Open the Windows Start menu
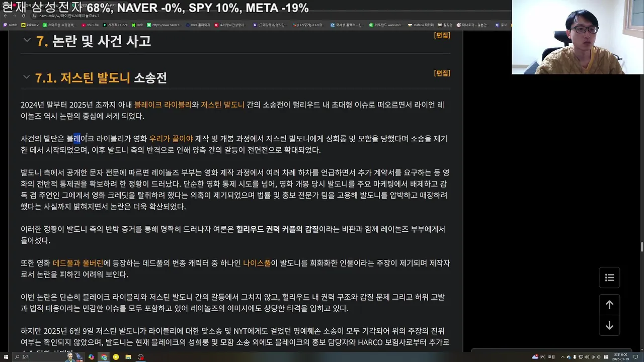 pos(6,357)
